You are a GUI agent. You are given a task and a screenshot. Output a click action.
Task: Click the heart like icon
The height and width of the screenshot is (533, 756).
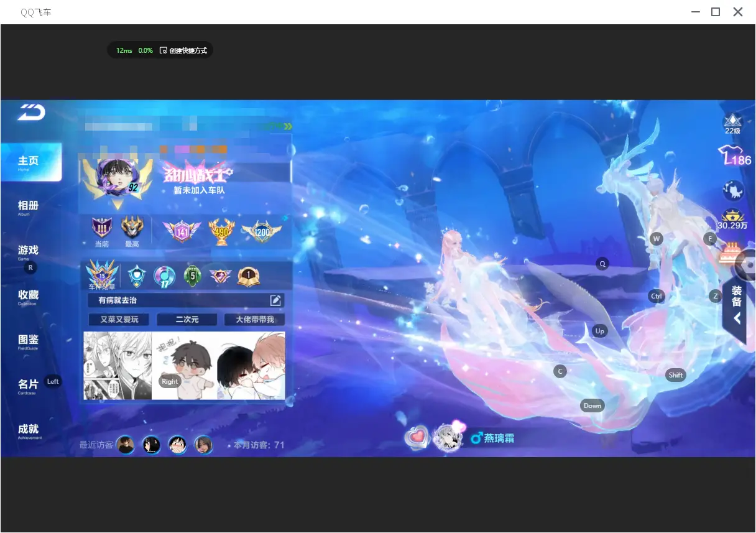pyautogui.click(x=417, y=437)
